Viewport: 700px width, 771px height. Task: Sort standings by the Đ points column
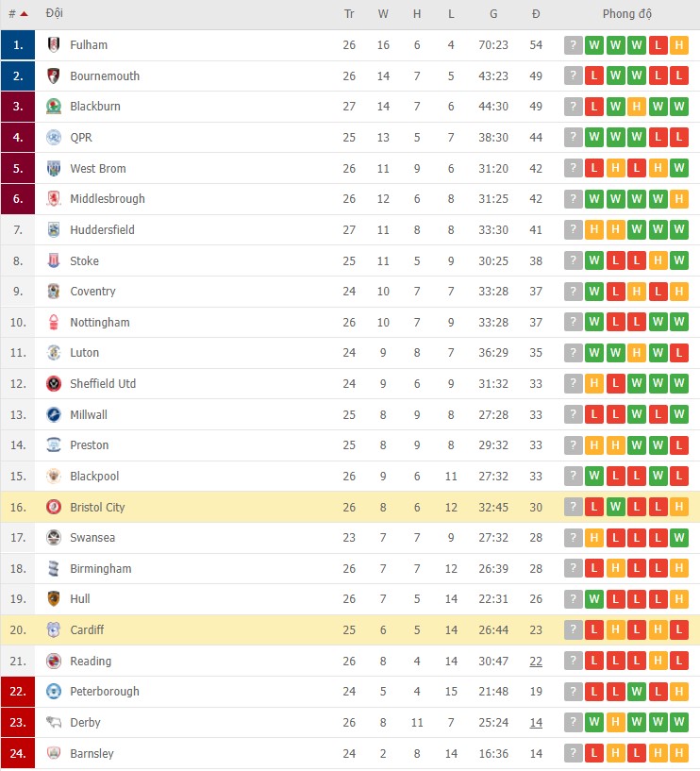point(536,14)
